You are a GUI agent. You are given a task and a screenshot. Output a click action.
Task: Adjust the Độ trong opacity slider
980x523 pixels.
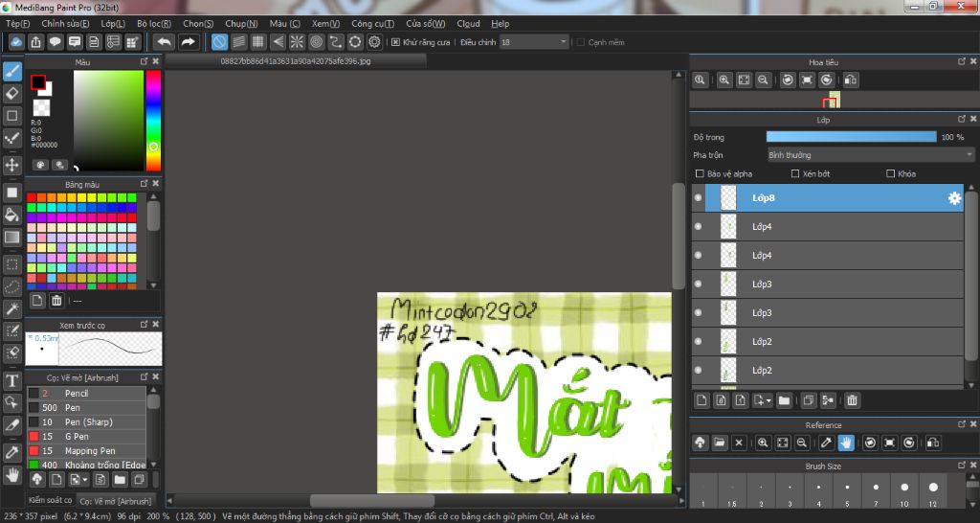tap(851, 137)
